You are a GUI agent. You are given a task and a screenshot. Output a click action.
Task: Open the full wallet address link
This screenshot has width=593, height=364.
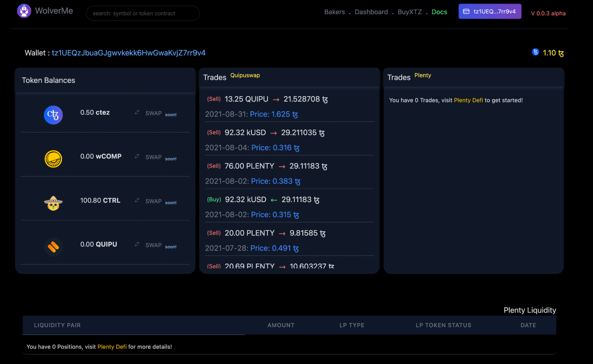(128, 53)
